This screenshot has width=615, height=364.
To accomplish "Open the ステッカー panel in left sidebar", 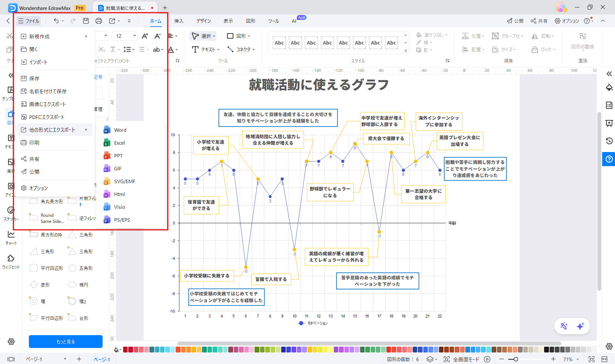I will (x=11, y=213).
